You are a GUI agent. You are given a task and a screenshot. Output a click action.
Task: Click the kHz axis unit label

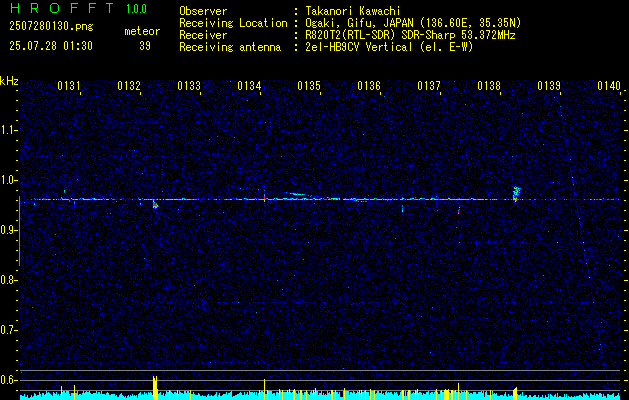(9, 81)
